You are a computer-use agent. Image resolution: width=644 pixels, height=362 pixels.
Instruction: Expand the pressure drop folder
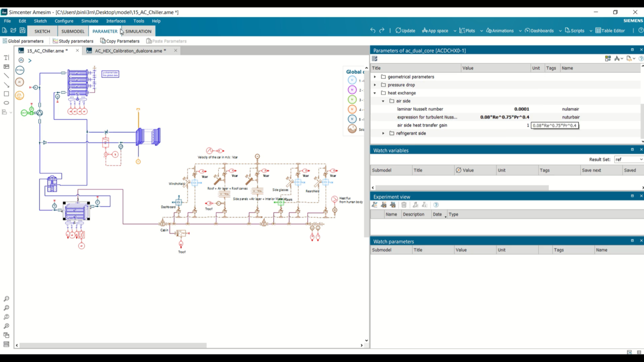click(375, 85)
